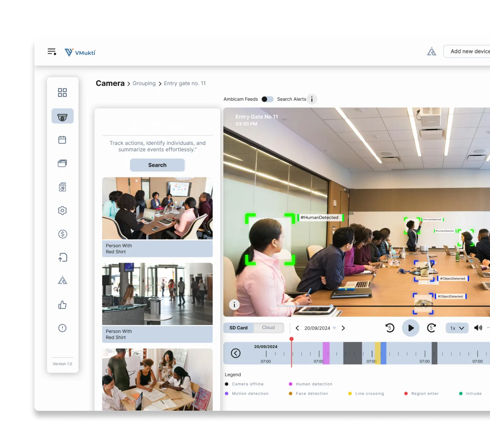Mute the volume icon on the player

(478, 327)
